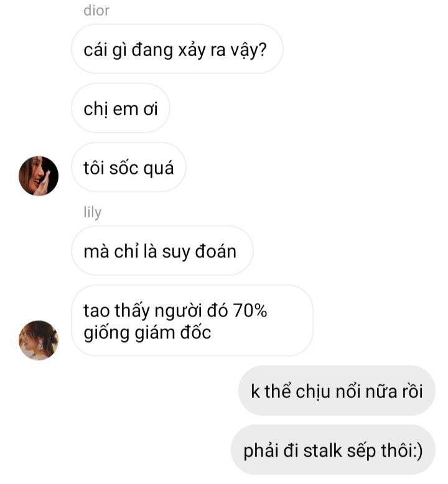Image resolution: width=448 pixels, height=484 pixels.
Task: Click the word 'stalk' in the last message
Action: (x=322, y=450)
